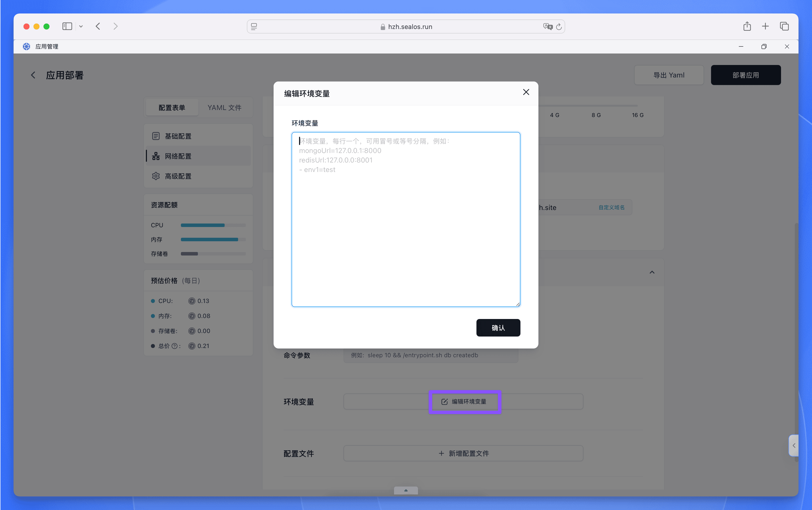Click the 基础配置 document icon
Viewport: 812px width, 510px height.
(x=155, y=136)
